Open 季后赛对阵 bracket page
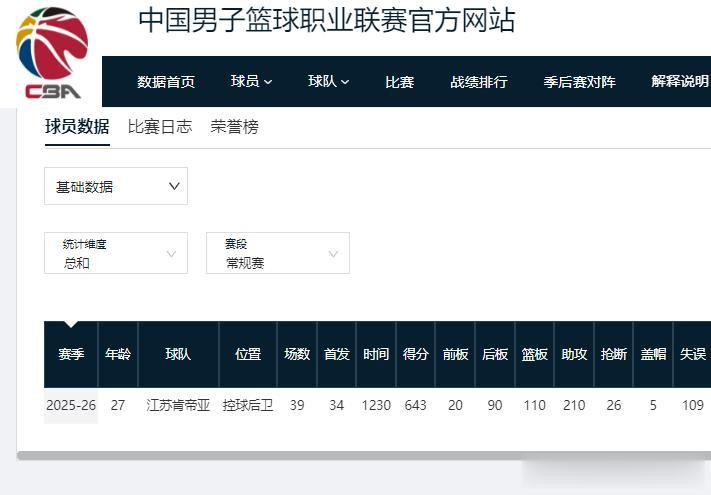 coord(579,82)
